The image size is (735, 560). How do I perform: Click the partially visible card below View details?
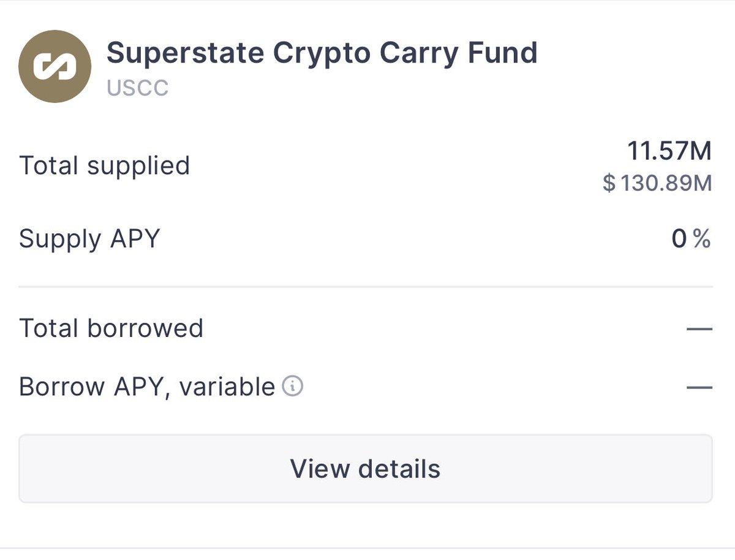[367, 554]
